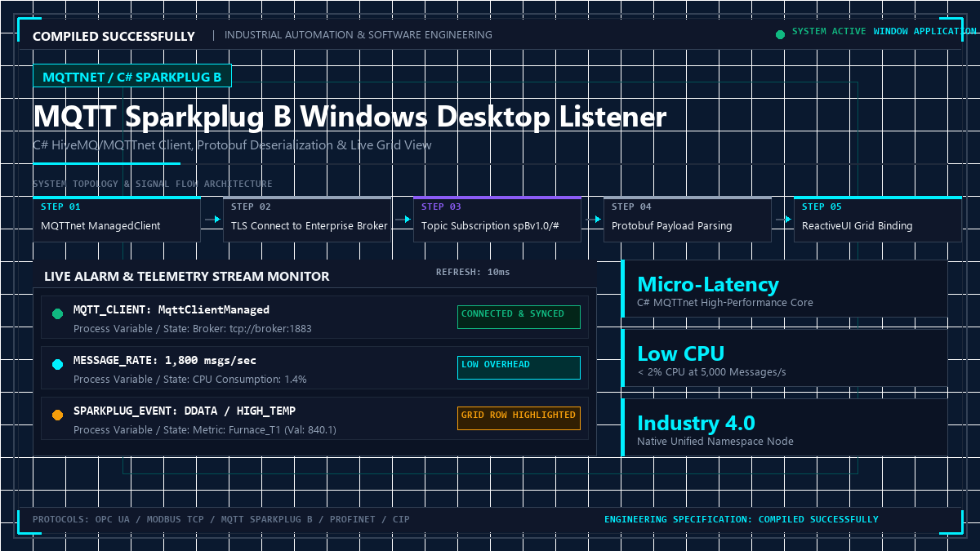Click the main MQTT Sparkplug B Listener title
This screenshot has width=980, height=551.
click(x=350, y=117)
